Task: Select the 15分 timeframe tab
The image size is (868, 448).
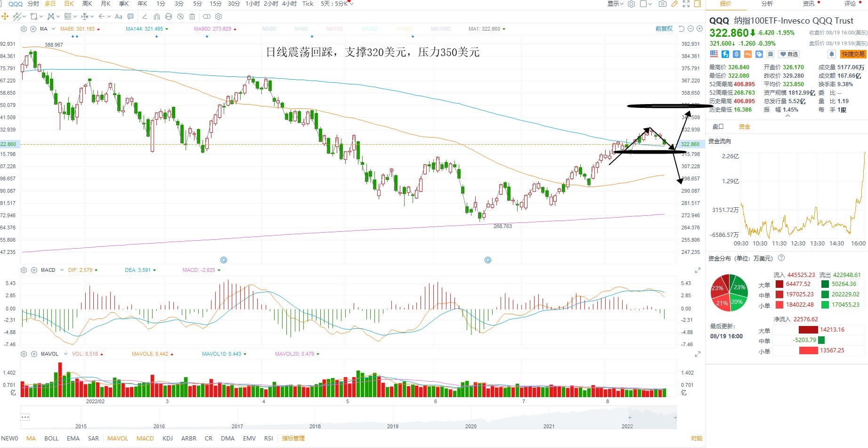Action: click(x=216, y=4)
